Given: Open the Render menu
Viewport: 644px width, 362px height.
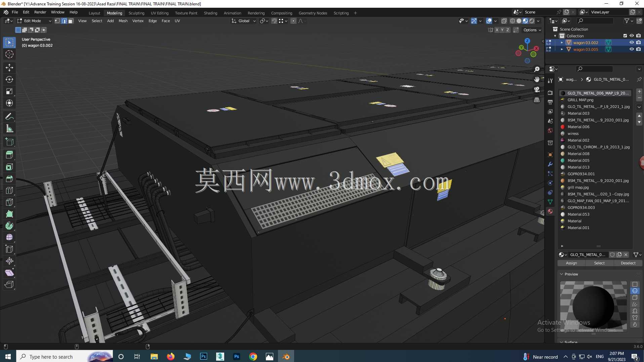Looking at the screenshot, I should tap(40, 12).
